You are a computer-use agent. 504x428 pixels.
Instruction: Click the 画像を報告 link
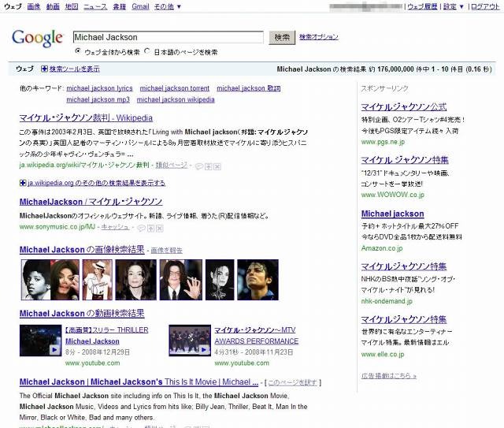coord(166,251)
